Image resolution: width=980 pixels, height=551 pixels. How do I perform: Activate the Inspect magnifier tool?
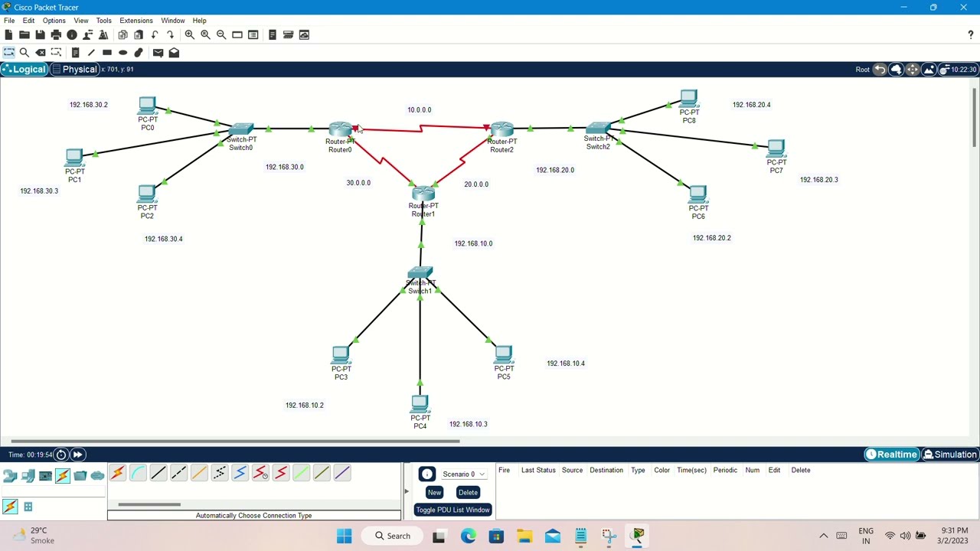click(24, 52)
